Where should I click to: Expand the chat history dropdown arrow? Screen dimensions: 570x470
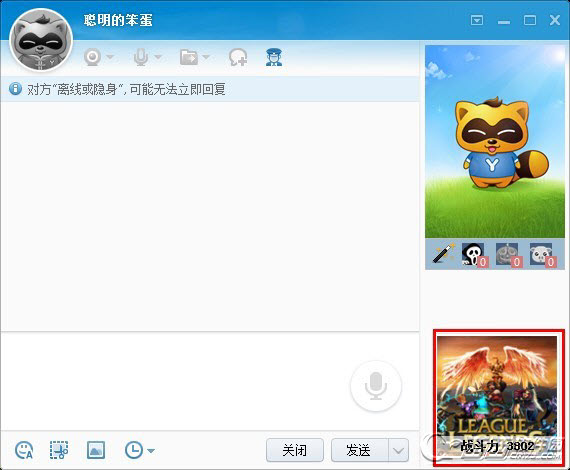point(151,451)
